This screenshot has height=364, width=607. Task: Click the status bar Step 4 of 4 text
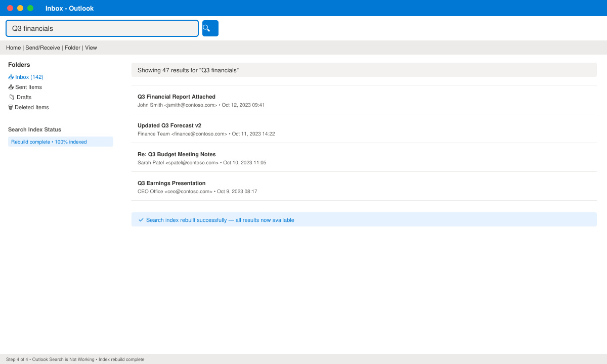75,359
